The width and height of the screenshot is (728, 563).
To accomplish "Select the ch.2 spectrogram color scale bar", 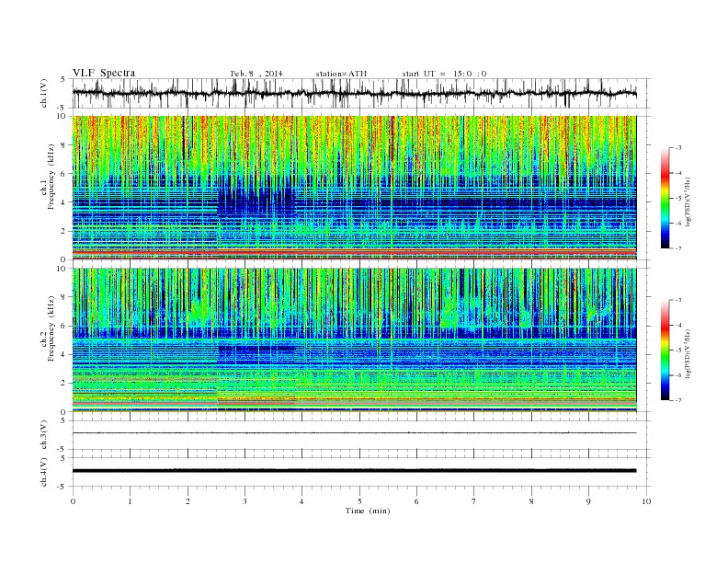I will [x=665, y=350].
